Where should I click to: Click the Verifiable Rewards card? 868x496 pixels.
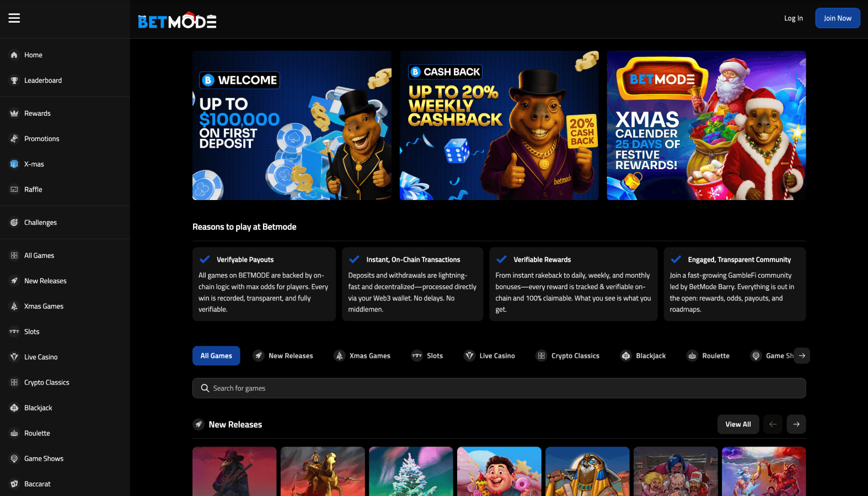[x=574, y=284]
